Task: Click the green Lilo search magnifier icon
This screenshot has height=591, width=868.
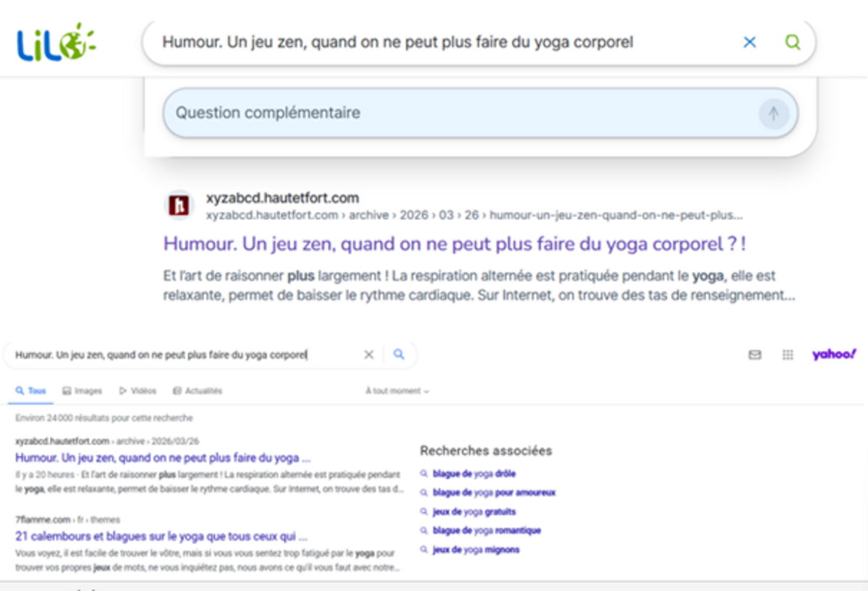Action: tap(793, 43)
